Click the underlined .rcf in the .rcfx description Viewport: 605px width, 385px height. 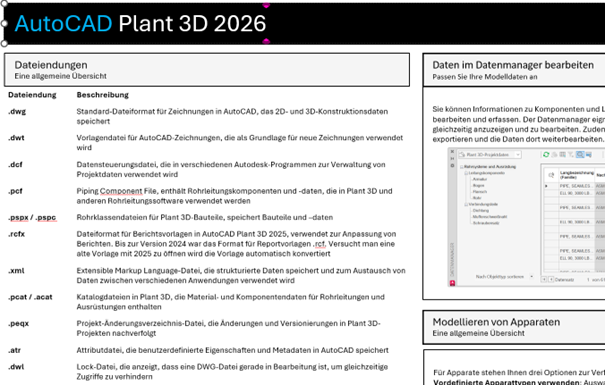(319, 244)
